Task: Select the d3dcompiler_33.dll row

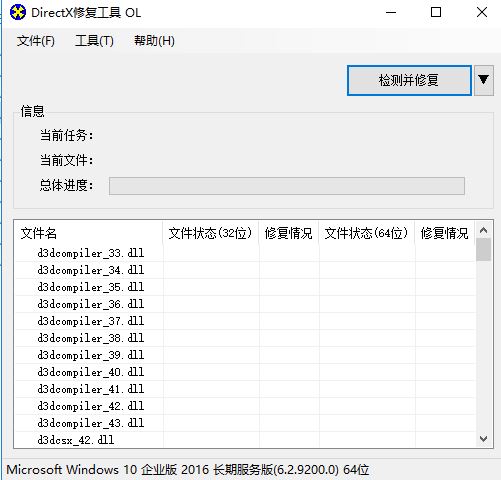Action: click(x=245, y=253)
